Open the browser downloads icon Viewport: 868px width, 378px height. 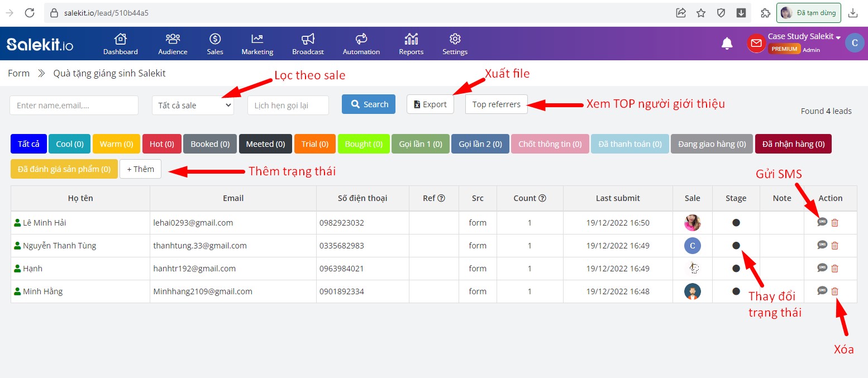point(853,13)
